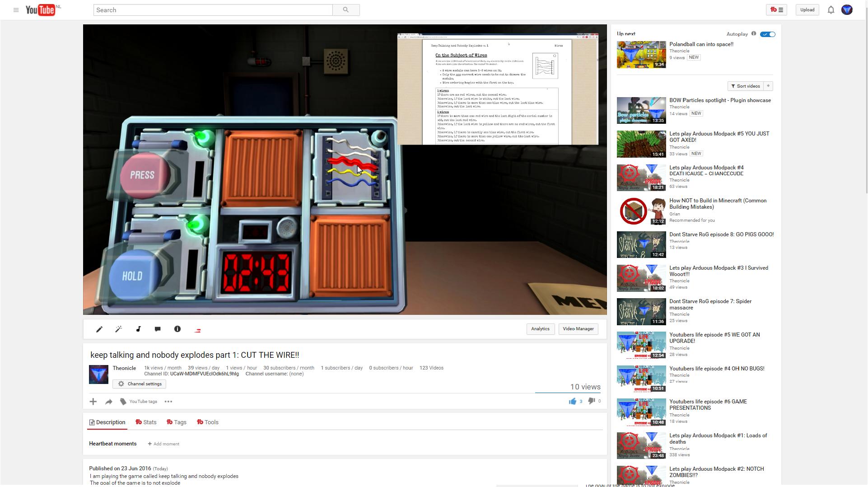Open the magic wand enhancements tool
The height and width of the screenshot is (487, 868).
pyautogui.click(x=119, y=329)
